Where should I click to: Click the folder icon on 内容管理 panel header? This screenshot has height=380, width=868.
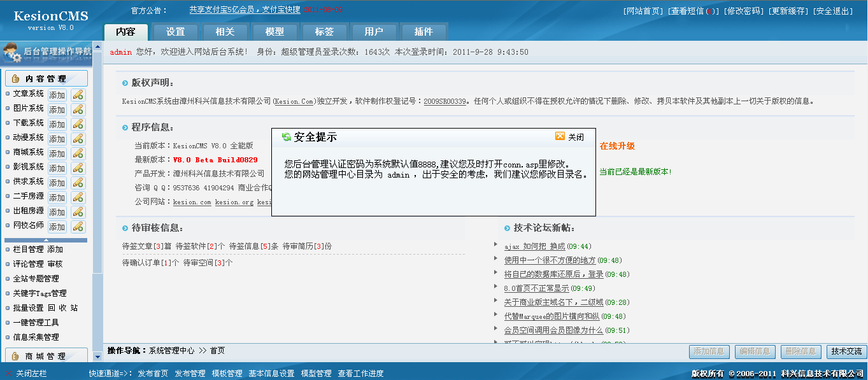(15, 78)
